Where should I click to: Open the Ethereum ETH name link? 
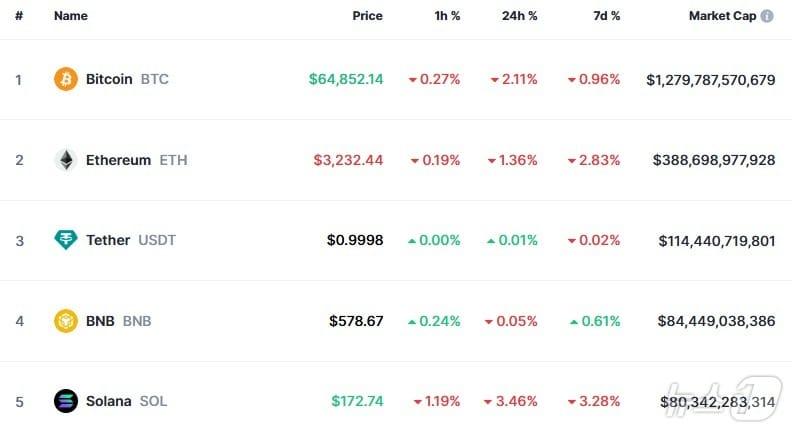136,160
